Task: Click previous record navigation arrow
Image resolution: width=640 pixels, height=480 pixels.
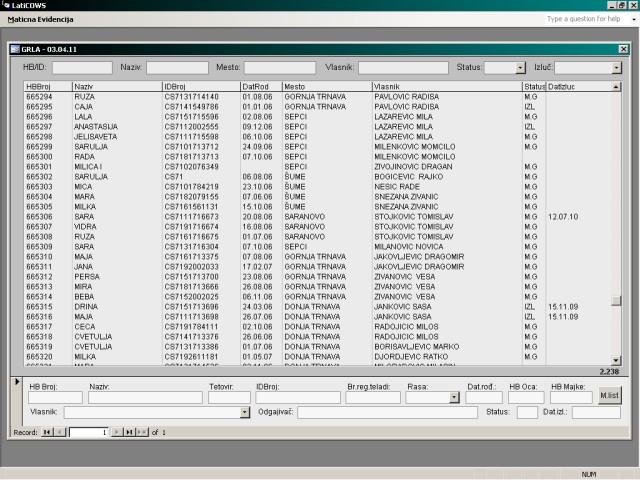Action: 59,432
